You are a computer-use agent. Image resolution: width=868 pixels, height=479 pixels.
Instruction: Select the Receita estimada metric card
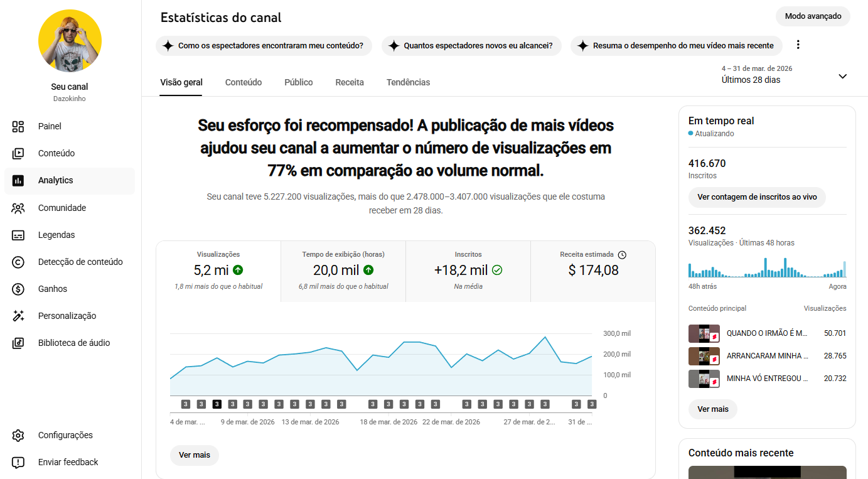(x=593, y=271)
